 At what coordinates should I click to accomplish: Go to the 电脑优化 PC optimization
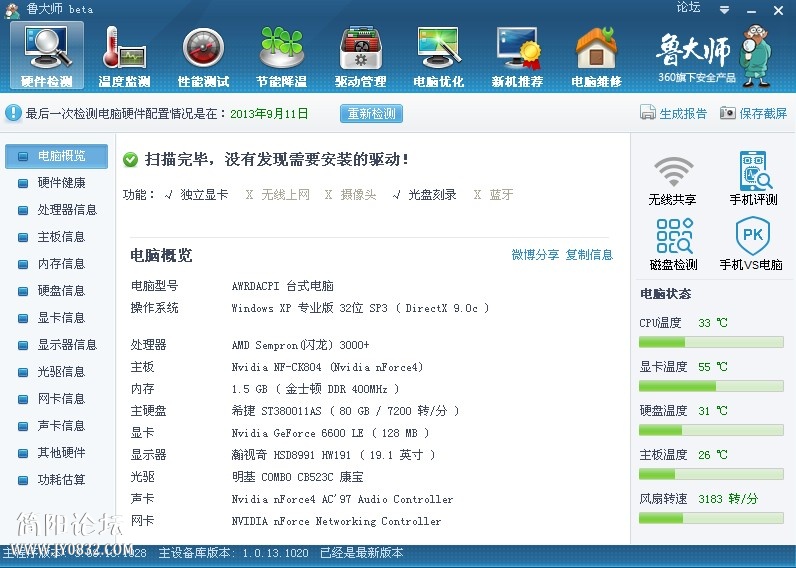pos(439,56)
